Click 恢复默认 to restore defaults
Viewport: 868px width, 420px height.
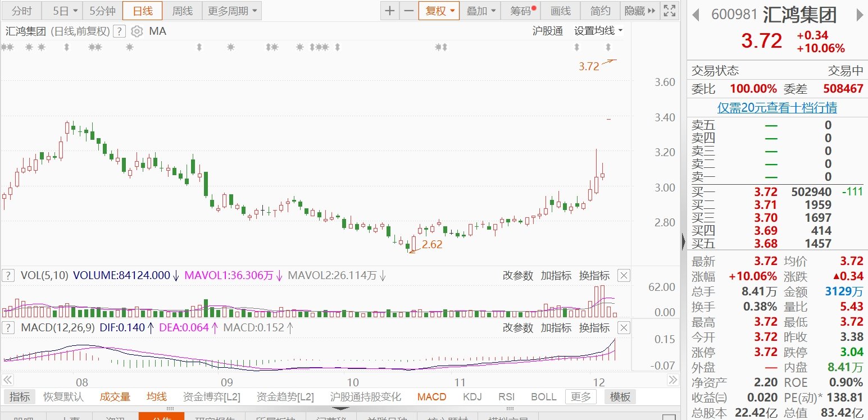coord(63,397)
